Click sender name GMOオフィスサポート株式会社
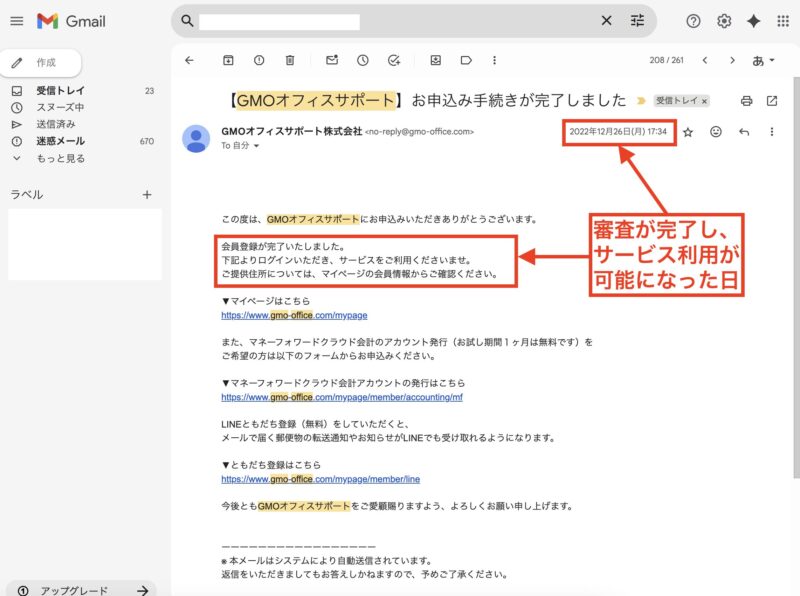The height and width of the screenshot is (596, 800). tap(292, 131)
